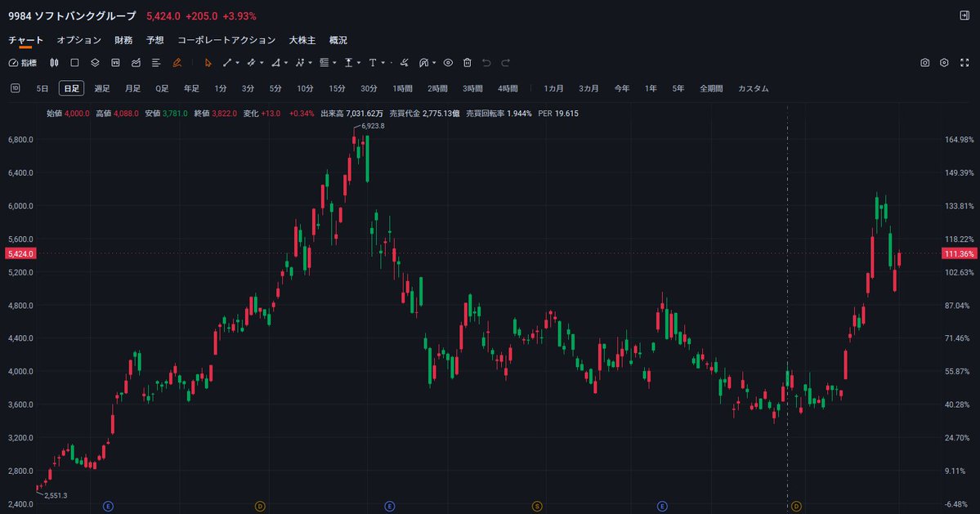Expand the Fibonacci tool dropdown arrow
Viewport: 980px width, 514px height.
point(334,62)
